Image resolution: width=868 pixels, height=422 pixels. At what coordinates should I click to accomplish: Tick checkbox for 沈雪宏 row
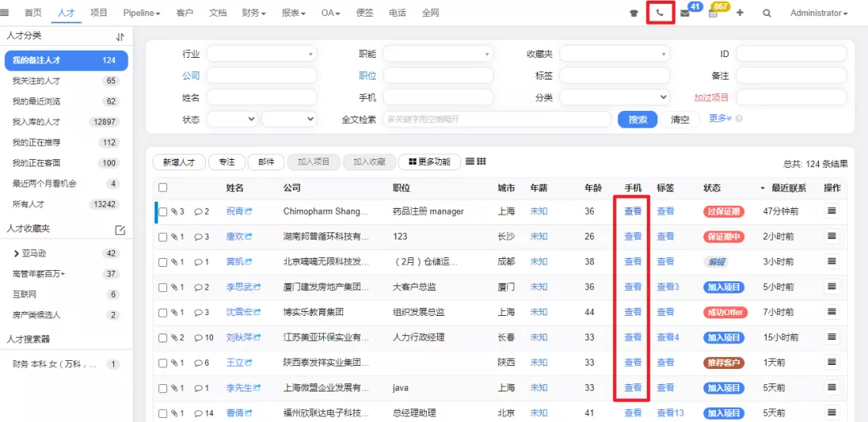tap(162, 313)
